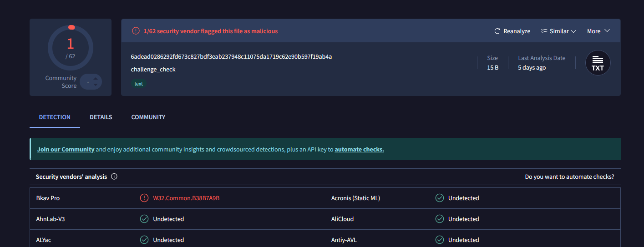Open the More dropdown menu

(x=598, y=31)
